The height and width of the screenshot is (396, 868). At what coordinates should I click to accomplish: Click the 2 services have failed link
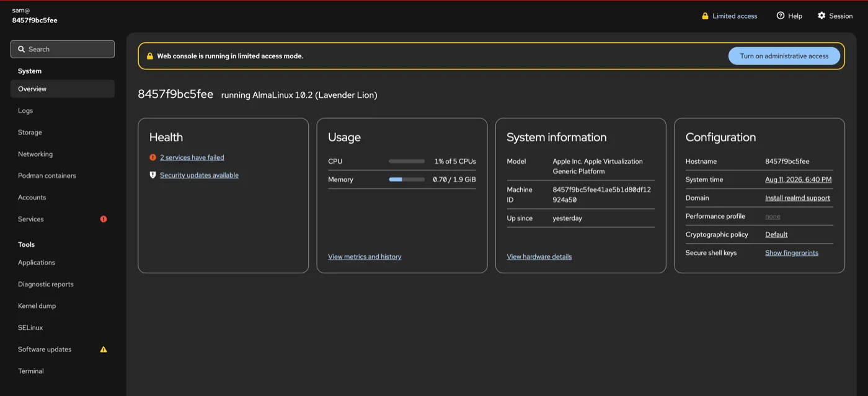(192, 157)
